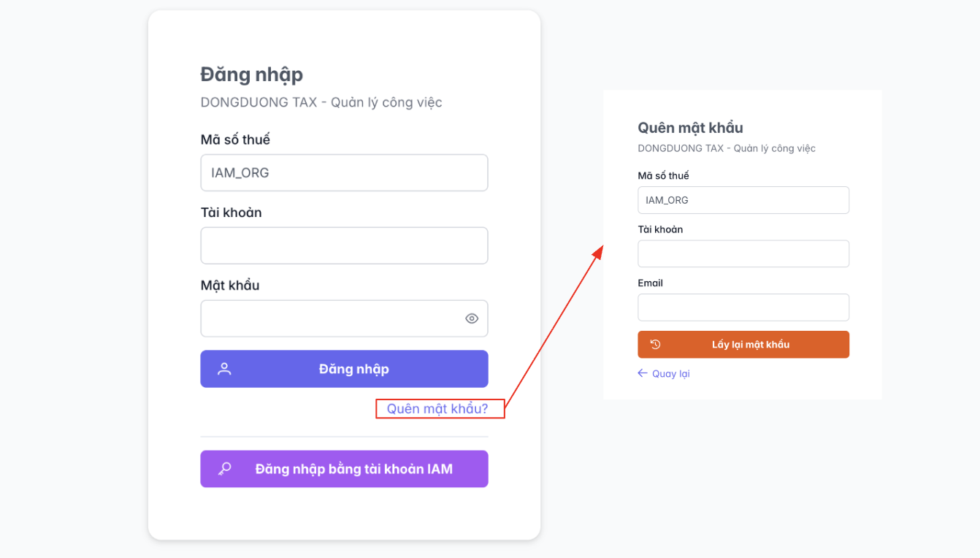Click the Mật khẩu field label

[x=230, y=286]
